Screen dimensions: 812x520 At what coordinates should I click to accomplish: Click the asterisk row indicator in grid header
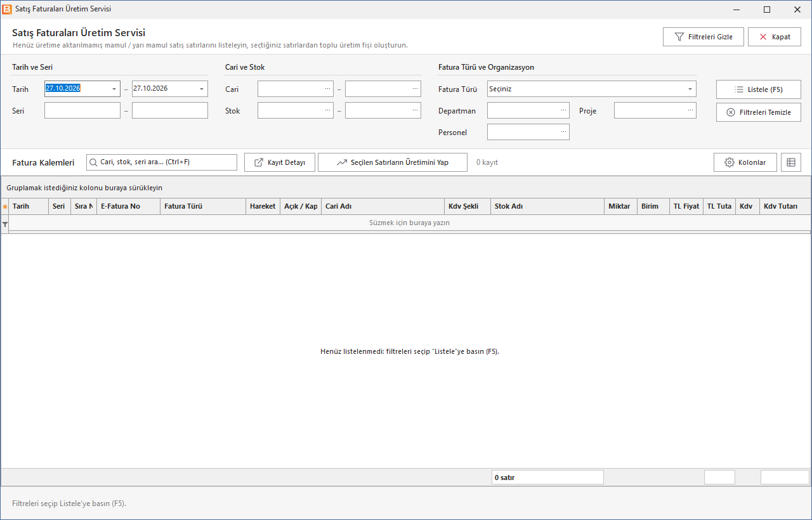(x=5, y=207)
